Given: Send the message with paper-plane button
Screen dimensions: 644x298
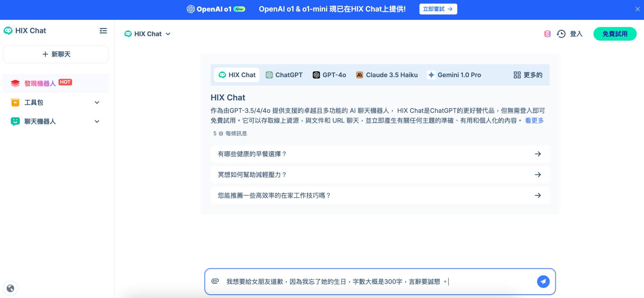Looking at the screenshot, I should coord(543,281).
